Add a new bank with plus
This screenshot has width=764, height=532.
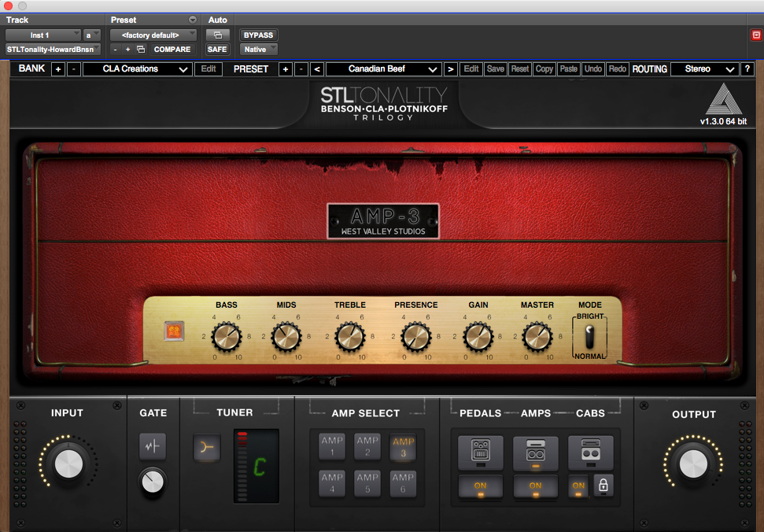coord(58,69)
